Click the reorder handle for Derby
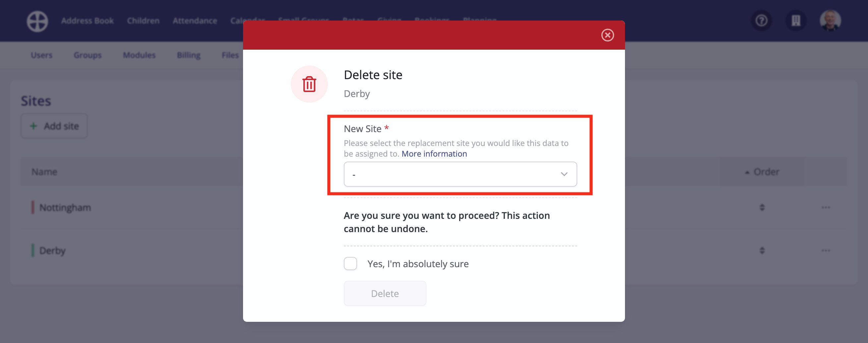The width and height of the screenshot is (868, 343). [762, 251]
